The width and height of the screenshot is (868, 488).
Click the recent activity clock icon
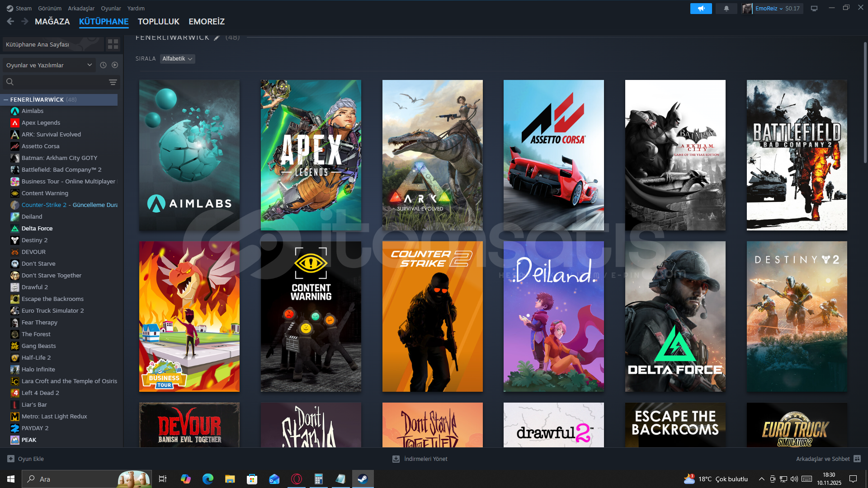coord(103,65)
